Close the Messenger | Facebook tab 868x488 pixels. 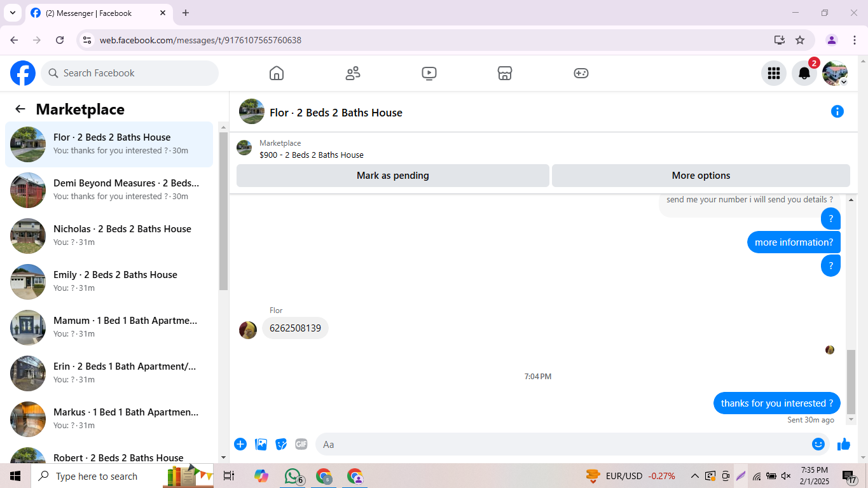click(x=163, y=13)
